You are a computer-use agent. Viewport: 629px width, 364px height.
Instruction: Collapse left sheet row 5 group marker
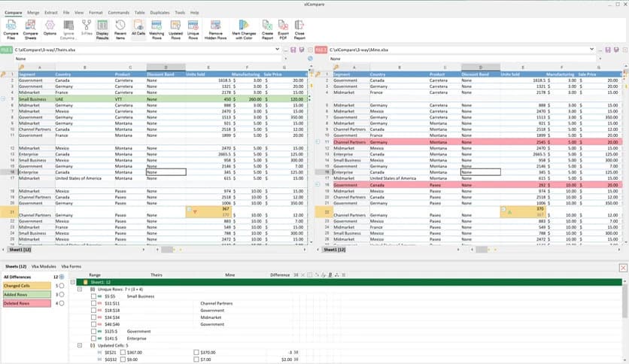(3, 99)
